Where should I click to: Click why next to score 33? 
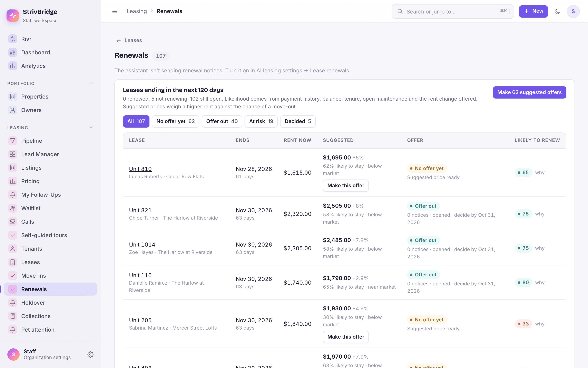(x=540, y=324)
